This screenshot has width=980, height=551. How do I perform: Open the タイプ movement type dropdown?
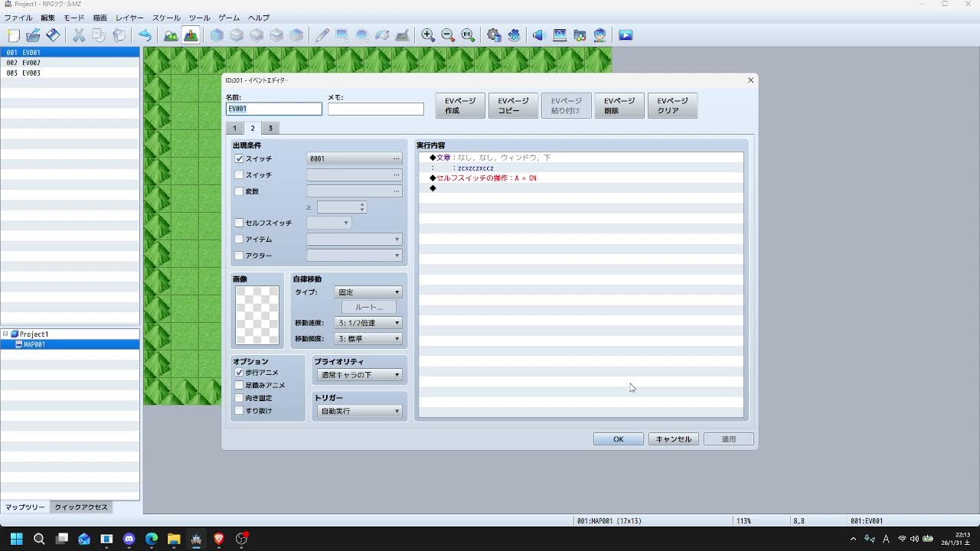pos(368,292)
